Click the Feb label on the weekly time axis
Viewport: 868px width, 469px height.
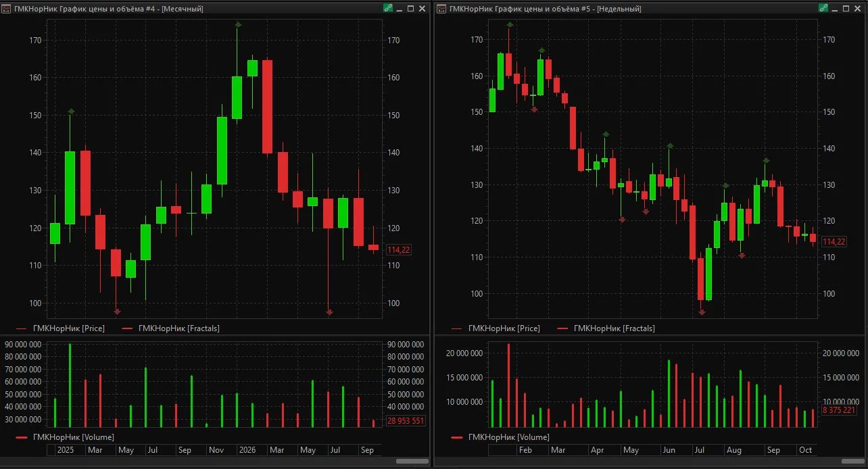point(525,450)
